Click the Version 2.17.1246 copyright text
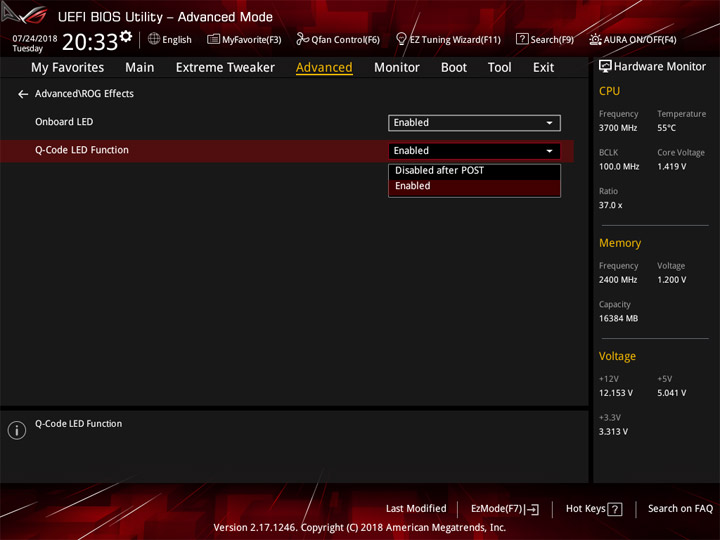This screenshot has width=720, height=540. [x=360, y=528]
